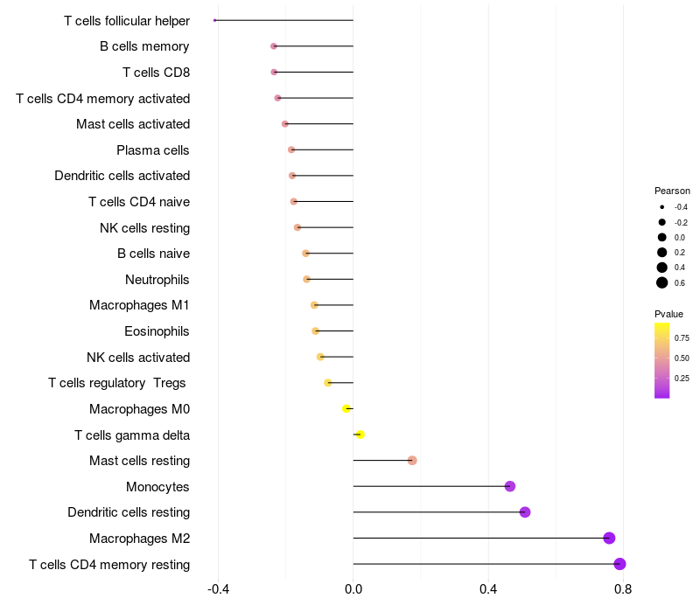700x612 pixels.
Task: Click the Pvalue legend title
Action: pyautogui.click(x=668, y=314)
